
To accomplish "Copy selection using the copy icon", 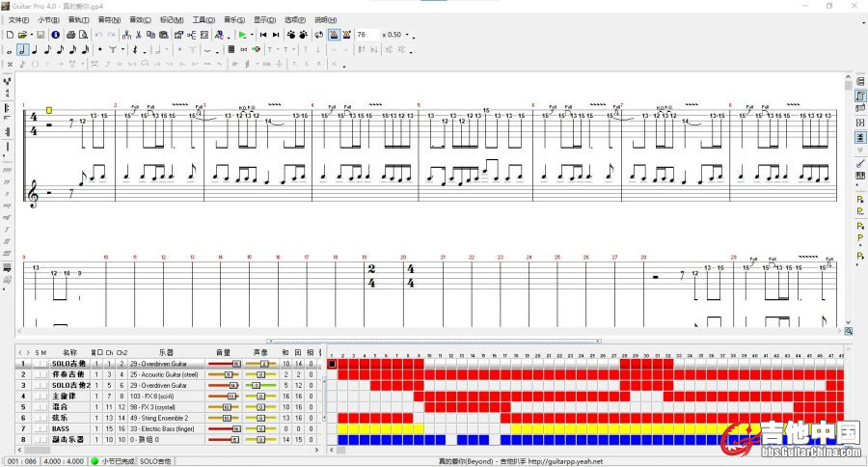I will click(150, 35).
